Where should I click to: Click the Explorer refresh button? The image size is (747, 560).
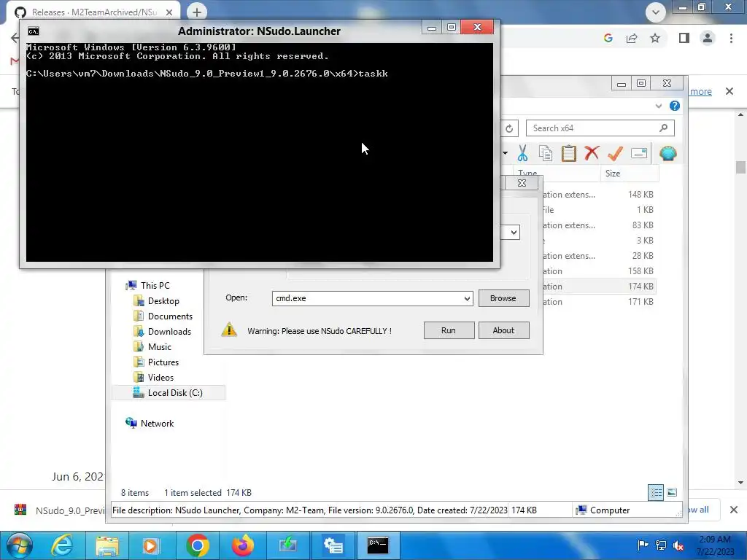coord(509,128)
